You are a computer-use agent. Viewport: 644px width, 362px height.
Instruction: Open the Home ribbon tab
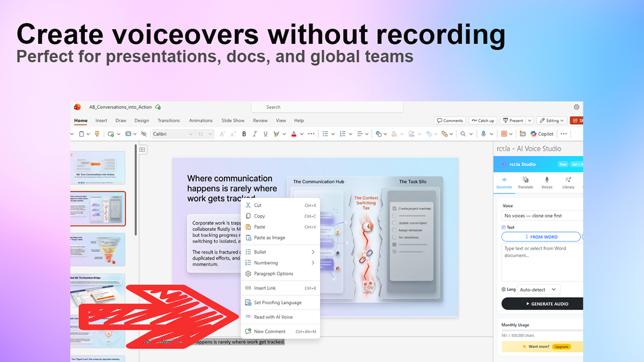point(80,121)
